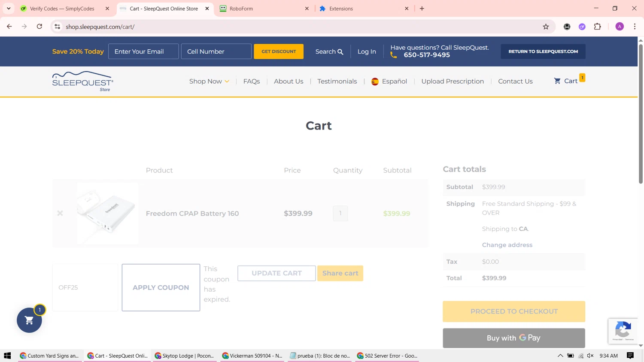Open the tab search dropdown arrow
Image resolution: width=644 pixels, height=362 pixels.
tap(9, 9)
